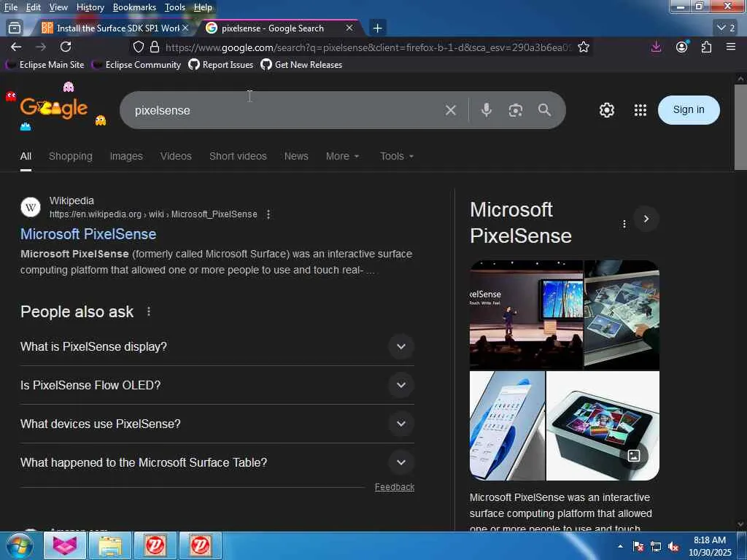Open the Report Issues bookmark
The width and height of the screenshot is (747, 560).
coord(221,65)
